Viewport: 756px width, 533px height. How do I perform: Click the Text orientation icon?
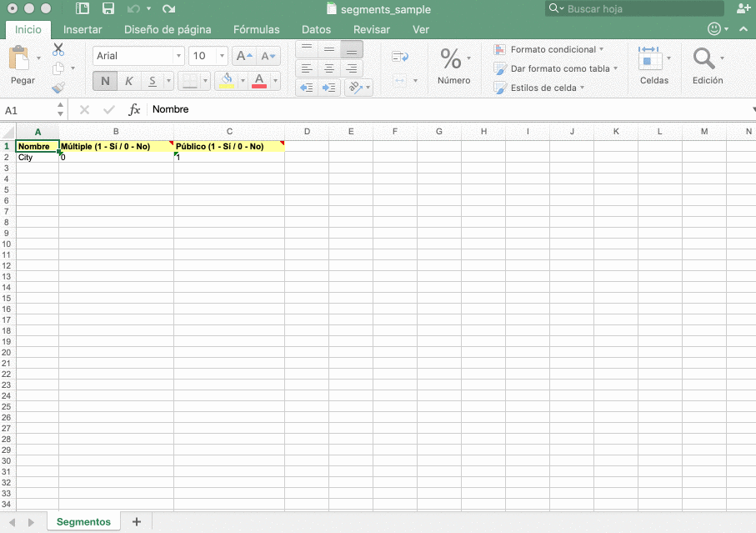click(x=356, y=88)
